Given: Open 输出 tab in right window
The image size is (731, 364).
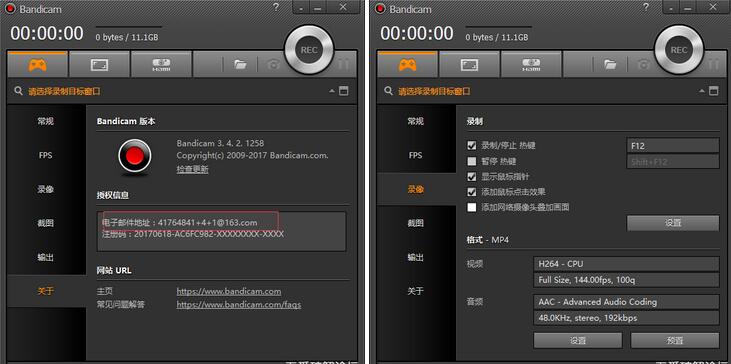Looking at the screenshot, I should pyautogui.click(x=416, y=257).
